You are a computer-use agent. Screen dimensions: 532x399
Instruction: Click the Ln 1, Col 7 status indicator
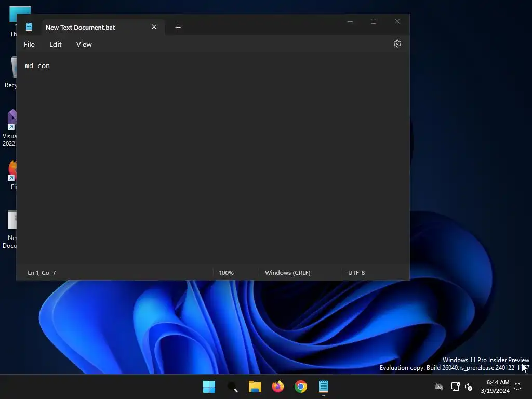pos(42,273)
